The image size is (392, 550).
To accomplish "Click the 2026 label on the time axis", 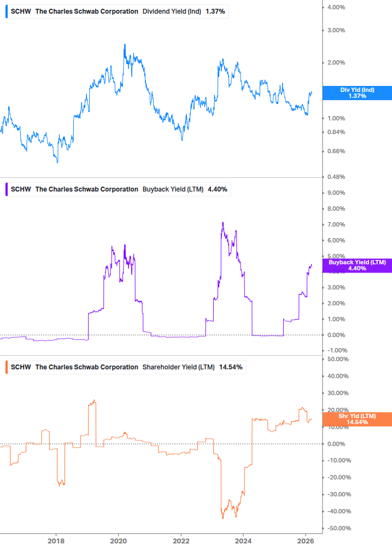I will point(306,541).
